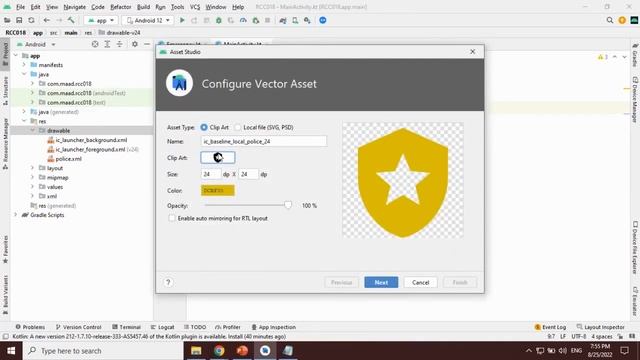Open the Profiler tool window tab
Image resolution: width=640 pixels, height=360 pixels.
228,327
